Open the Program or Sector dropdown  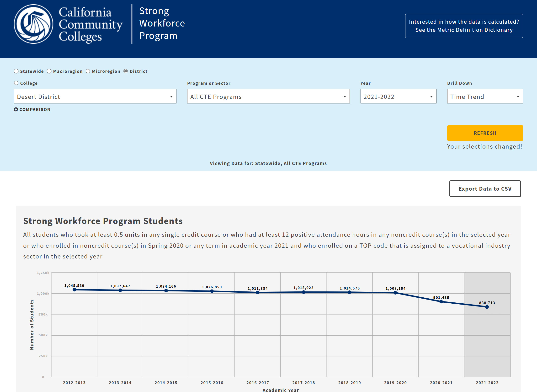click(268, 96)
